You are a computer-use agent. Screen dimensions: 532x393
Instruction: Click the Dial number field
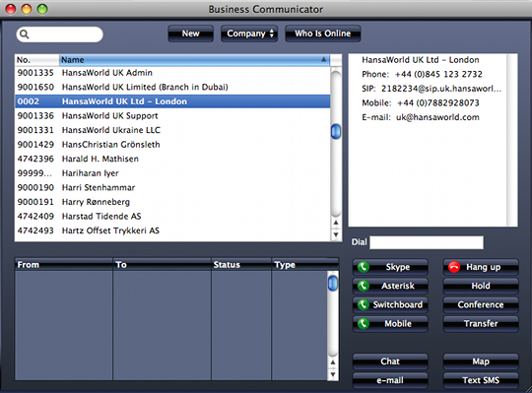427,242
